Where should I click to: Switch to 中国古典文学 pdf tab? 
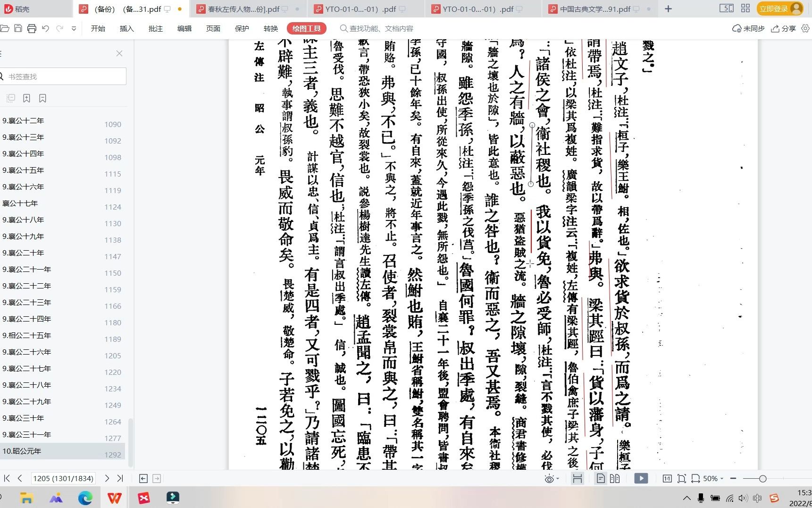pyautogui.click(x=600, y=9)
